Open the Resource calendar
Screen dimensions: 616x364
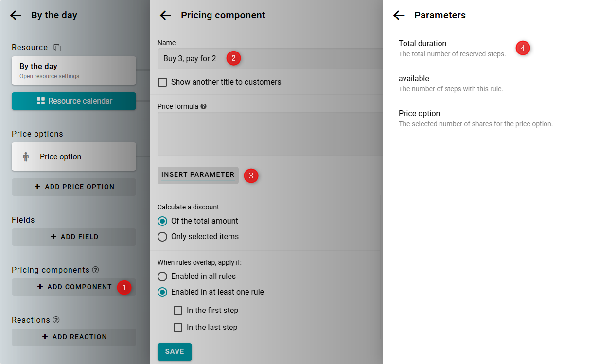[74, 101]
